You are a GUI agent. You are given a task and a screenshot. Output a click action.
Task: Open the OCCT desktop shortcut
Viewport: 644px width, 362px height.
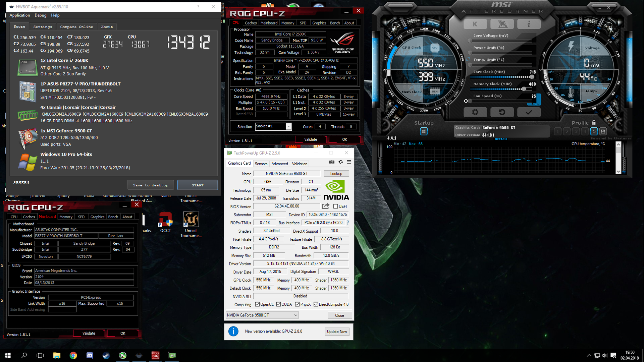point(165,222)
